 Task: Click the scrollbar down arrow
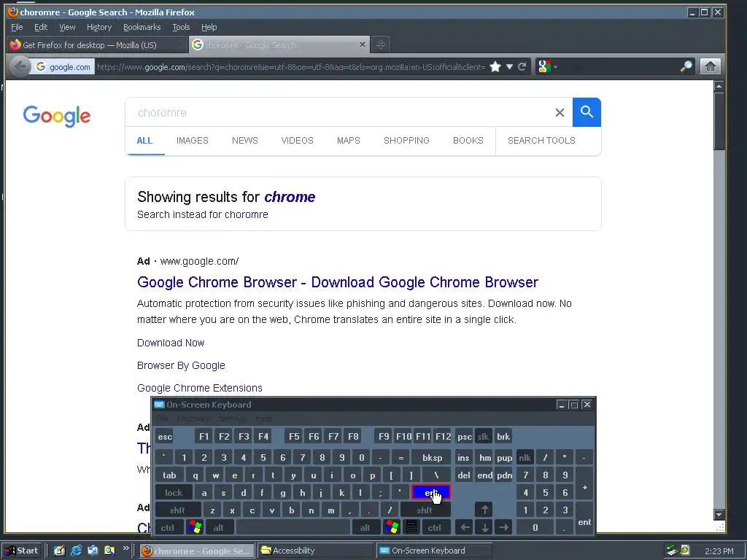point(719,514)
